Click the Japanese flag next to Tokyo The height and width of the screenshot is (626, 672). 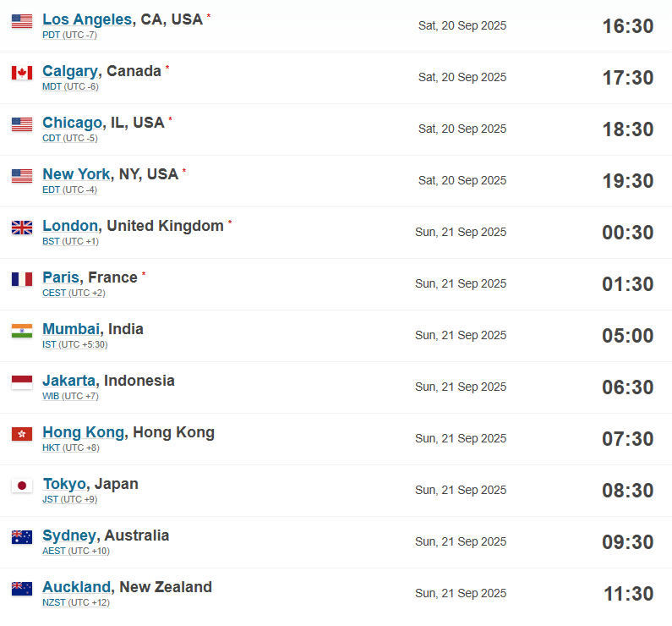pos(22,486)
